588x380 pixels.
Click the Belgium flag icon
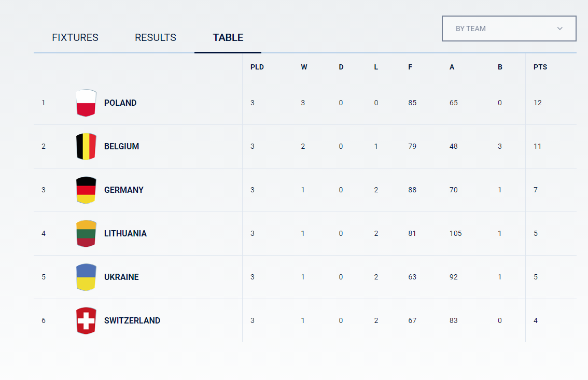click(x=86, y=146)
